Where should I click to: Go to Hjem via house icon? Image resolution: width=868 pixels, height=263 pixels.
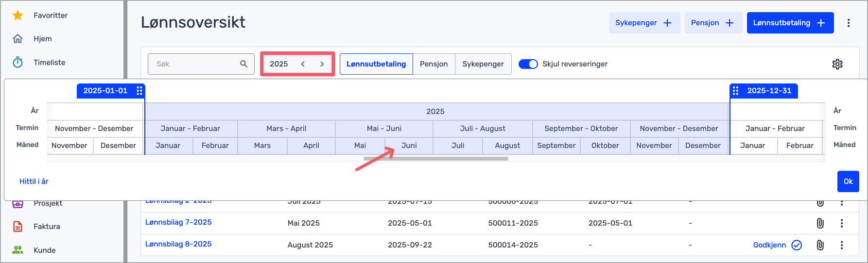coord(17,39)
